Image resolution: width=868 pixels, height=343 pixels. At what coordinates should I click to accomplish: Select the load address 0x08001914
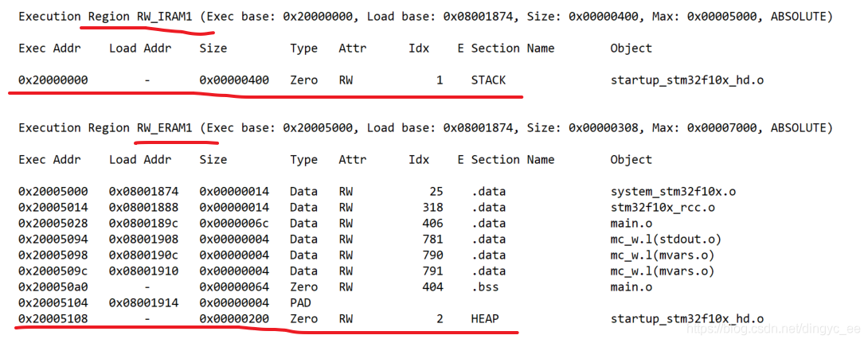click(143, 302)
